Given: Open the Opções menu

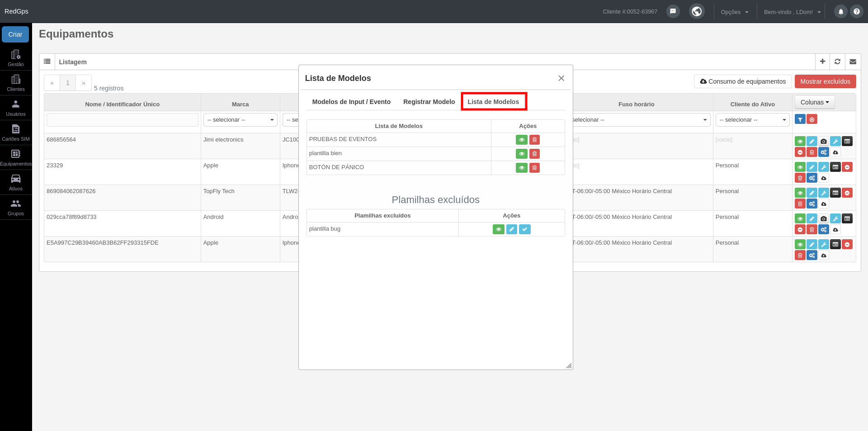Looking at the screenshot, I should [x=735, y=12].
